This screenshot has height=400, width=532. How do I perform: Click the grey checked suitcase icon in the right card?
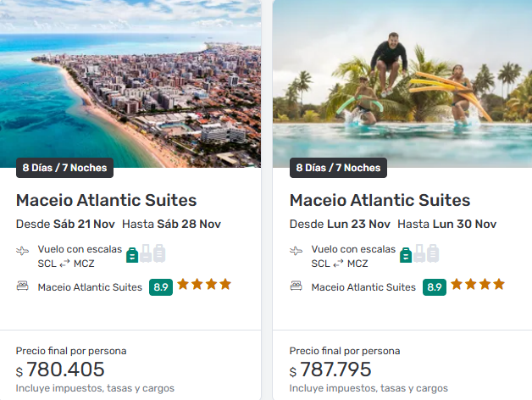(x=433, y=253)
